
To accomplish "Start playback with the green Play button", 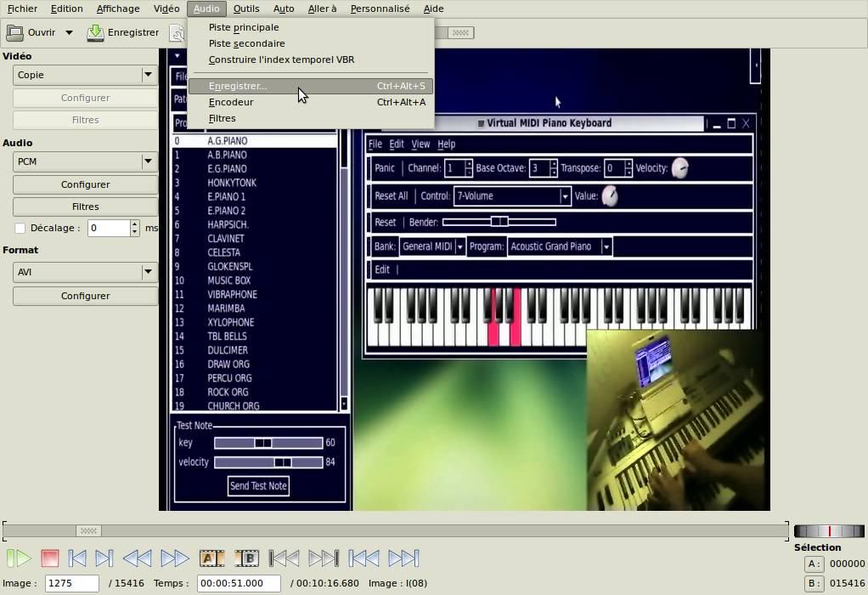I will pyautogui.click(x=19, y=558).
